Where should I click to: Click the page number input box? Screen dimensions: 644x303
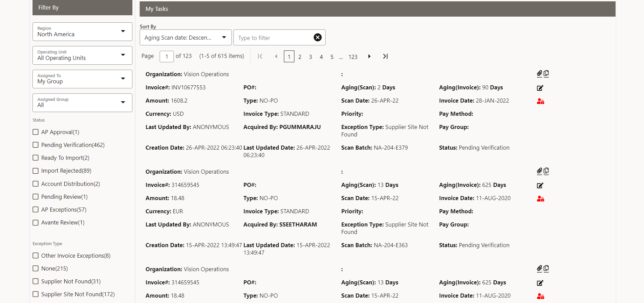[167, 57]
